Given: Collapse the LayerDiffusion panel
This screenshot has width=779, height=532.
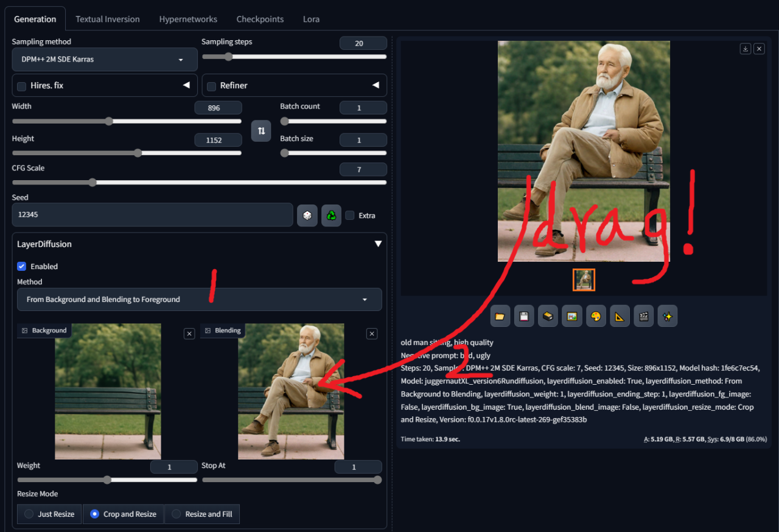Looking at the screenshot, I should pyautogui.click(x=378, y=244).
